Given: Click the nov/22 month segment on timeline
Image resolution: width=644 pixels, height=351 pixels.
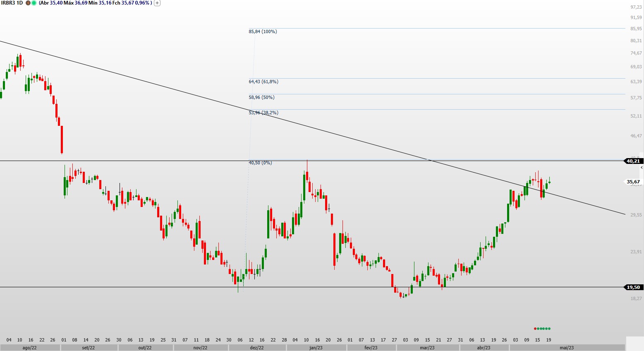Looking at the screenshot, I should [200, 348].
